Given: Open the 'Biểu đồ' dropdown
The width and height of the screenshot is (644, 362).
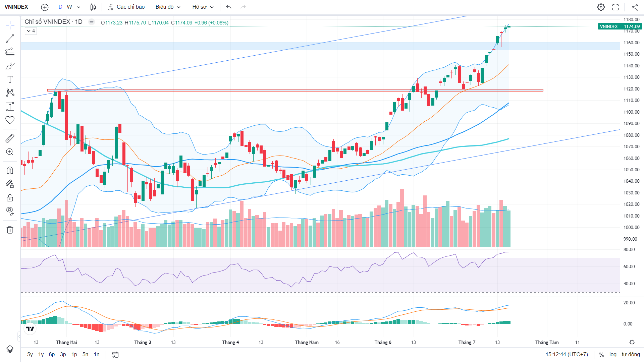Looking at the screenshot, I should (x=168, y=7).
